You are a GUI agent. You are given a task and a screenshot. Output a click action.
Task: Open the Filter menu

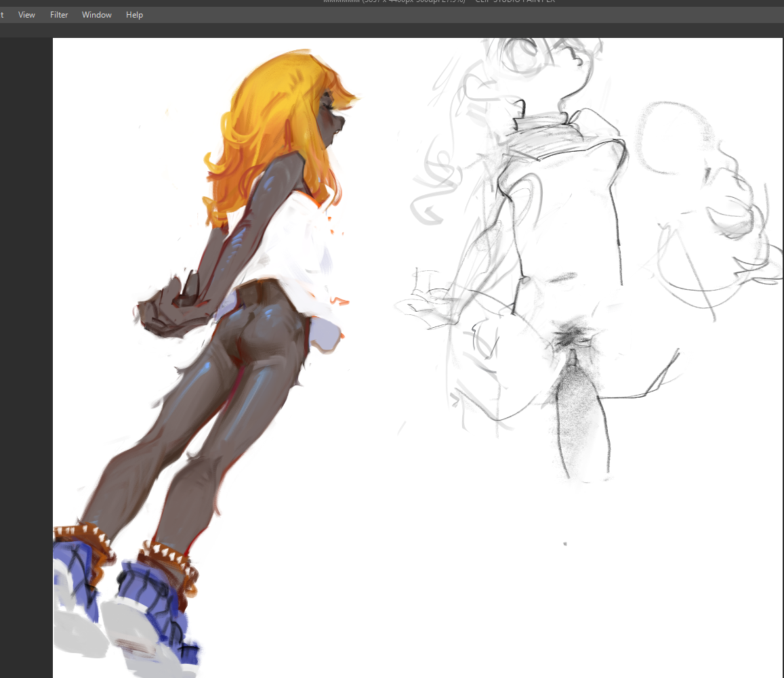coord(59,15)
